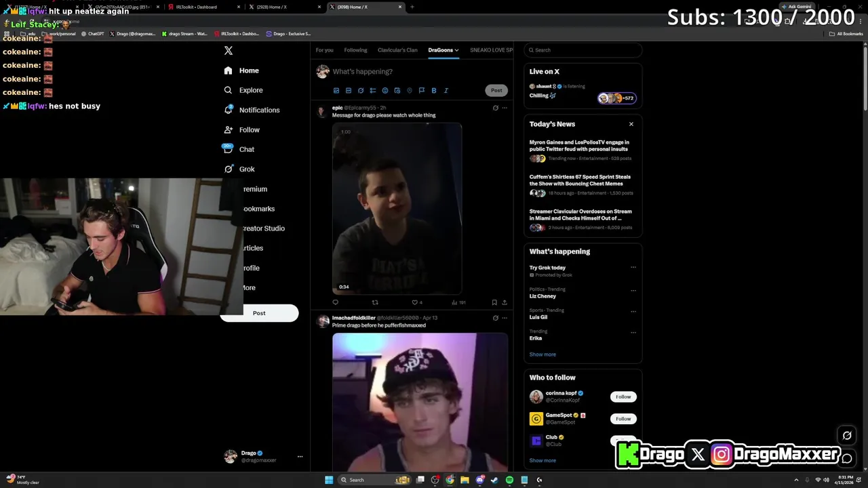Open options for Luis Gil trend
The image size is (868, 488).
[633, 311]
